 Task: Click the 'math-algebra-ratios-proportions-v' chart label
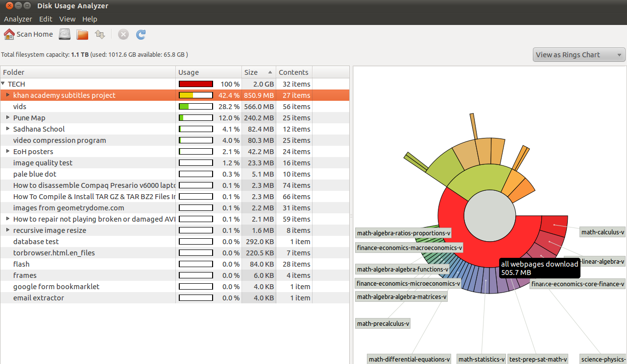[404, 233]
